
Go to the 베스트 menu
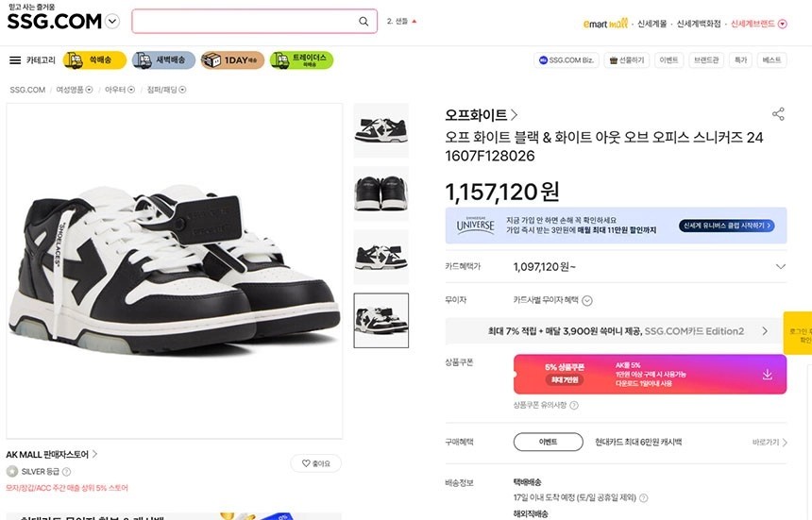[771, 60]
